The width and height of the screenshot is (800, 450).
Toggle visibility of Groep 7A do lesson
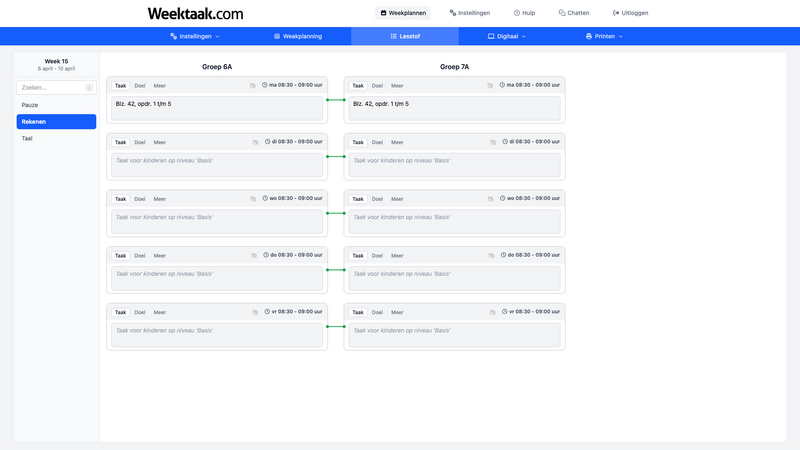pos(491,256)
